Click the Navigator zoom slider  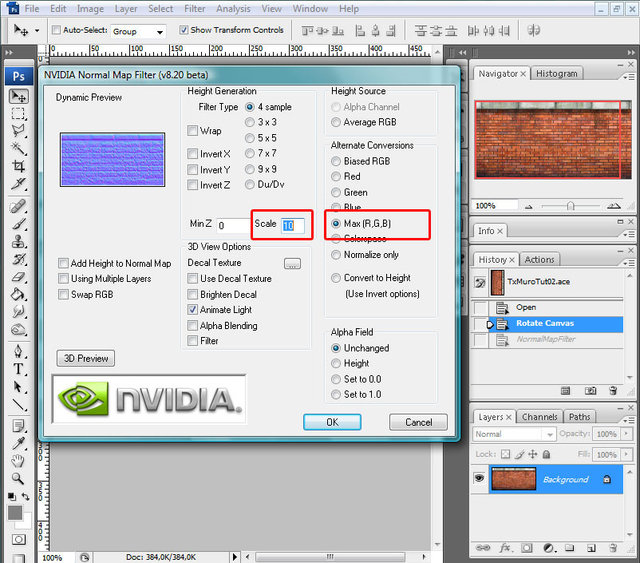click(x=567, y=205)
